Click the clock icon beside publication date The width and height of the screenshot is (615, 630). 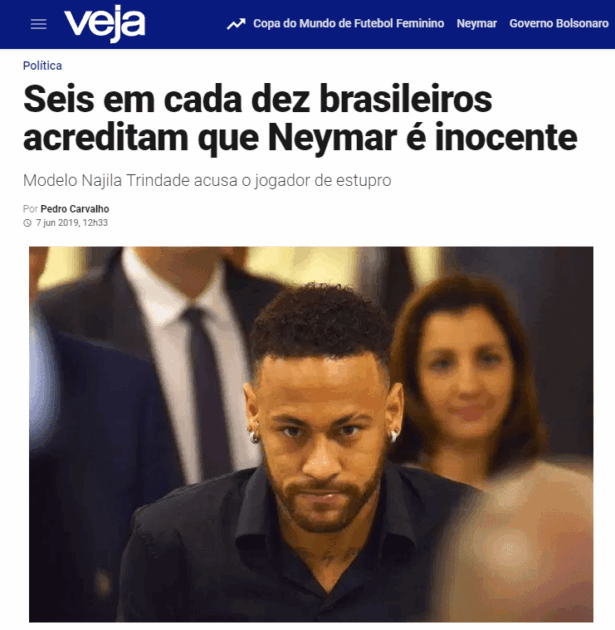point(27,223)
